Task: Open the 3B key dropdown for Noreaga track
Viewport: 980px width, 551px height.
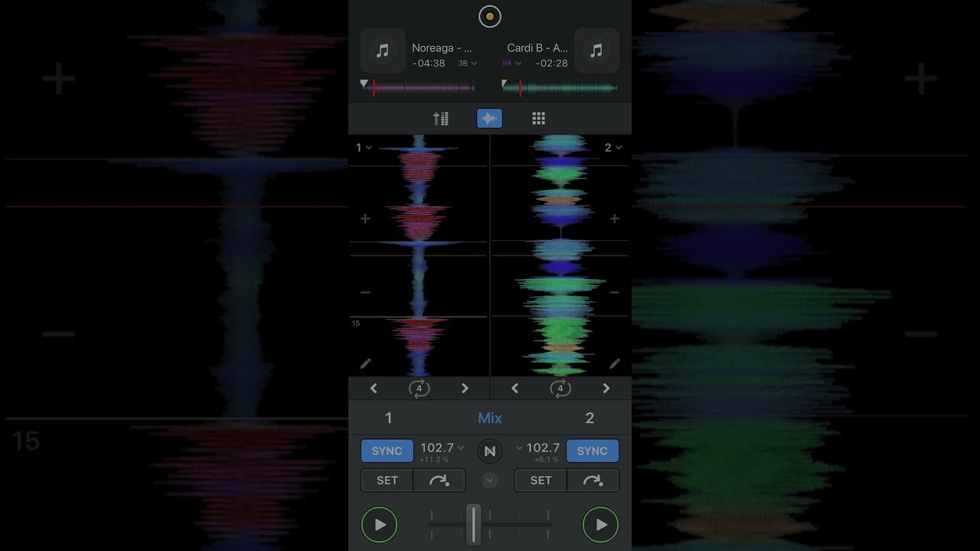Action: pyautogui.click(x=468, y=64)
